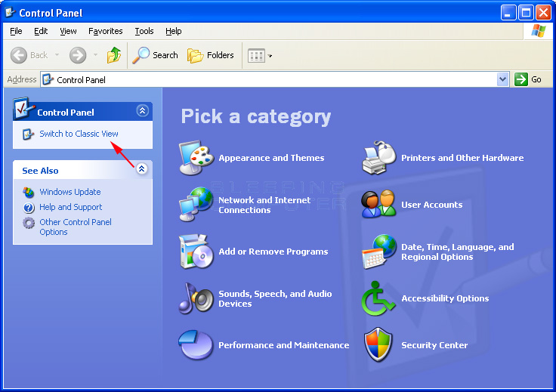
Task: Click the Windows Update icon in See Also
Action: click(29, 192)
